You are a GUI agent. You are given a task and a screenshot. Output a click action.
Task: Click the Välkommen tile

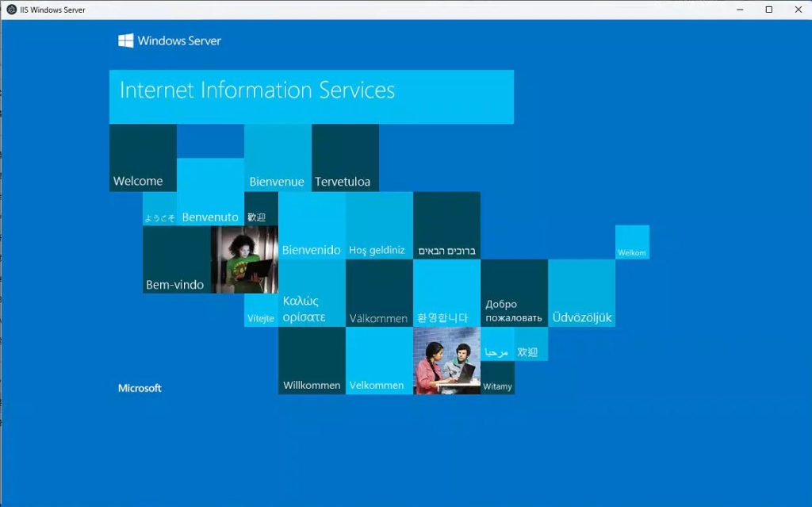point(379,293)
